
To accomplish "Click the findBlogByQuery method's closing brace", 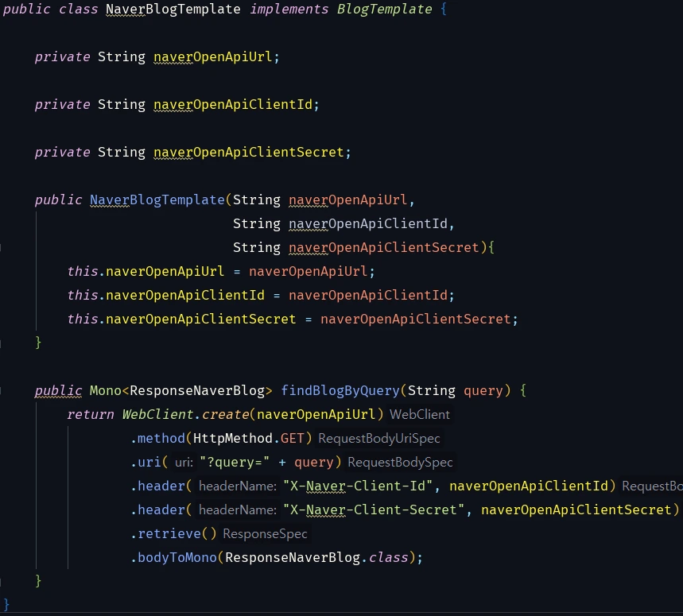I will pyautogui.click(x=38, y=581).
